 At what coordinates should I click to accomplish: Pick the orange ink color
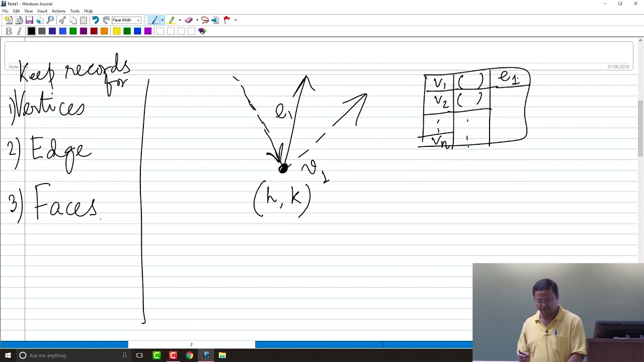pyautogui.click(x=104, y=31)
